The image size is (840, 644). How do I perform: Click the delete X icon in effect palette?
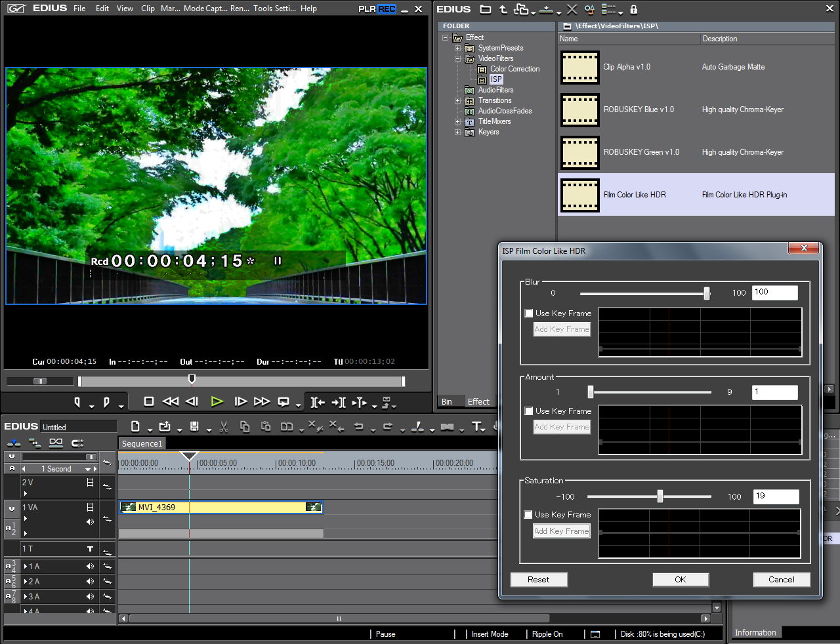click(x=572, y=9)
